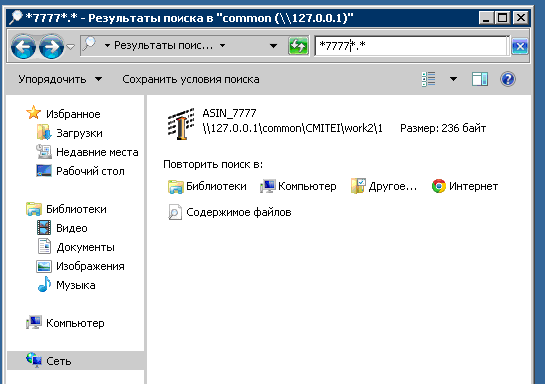The image size is (545, 384).
Task: Open recent pages dropdown next to Forward arrow
Action: click(71, 46)
